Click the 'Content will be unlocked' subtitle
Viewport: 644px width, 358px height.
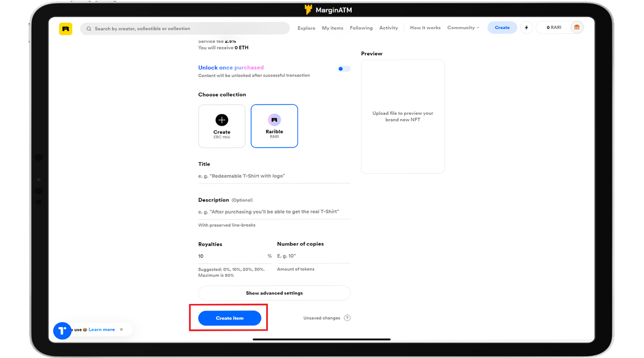[x=254, y=75]
